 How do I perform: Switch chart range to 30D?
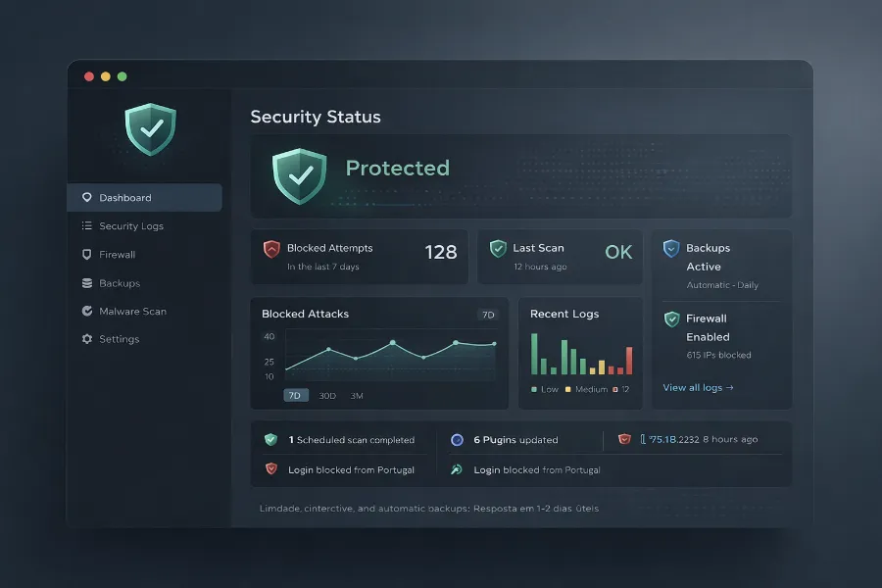pos(327,396)
